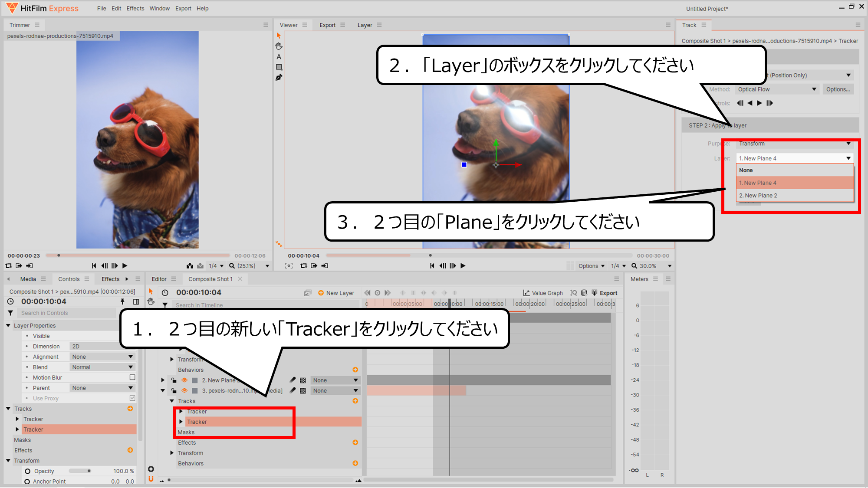Screen dimensions: 868x488
Task: Adjust the Opacity slider
Action: [x=80, y=471]
